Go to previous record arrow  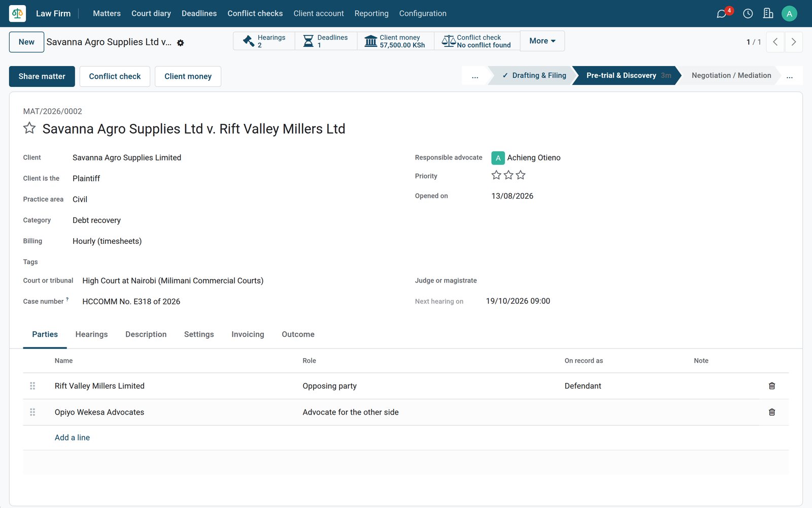tap(775, 42)
